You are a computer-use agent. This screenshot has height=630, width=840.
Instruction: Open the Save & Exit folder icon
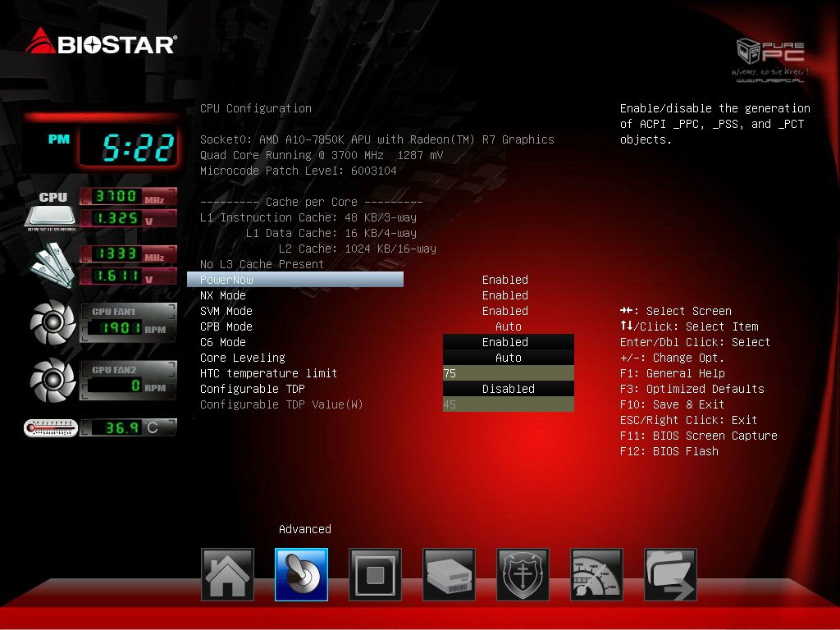(671, 575)
